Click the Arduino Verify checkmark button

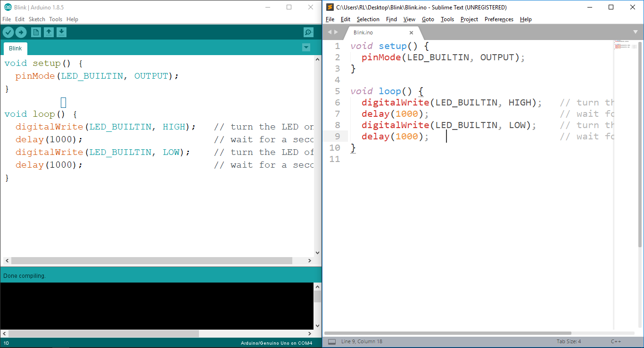click(8, 32)
